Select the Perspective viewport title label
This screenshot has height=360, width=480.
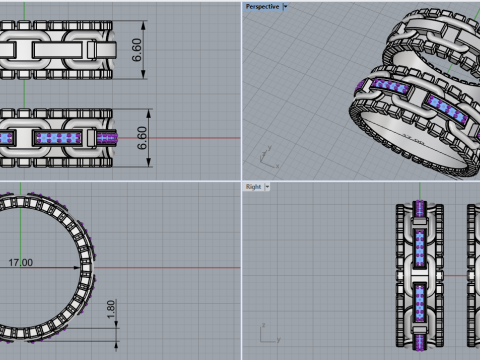(x=262, y=7)
